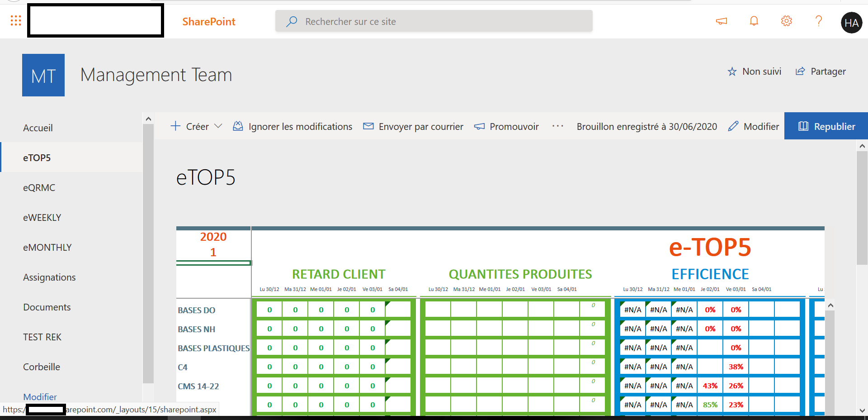868x420 pixels.
Task: Open the megaphone announcements icon
Action: pos(722,21)
